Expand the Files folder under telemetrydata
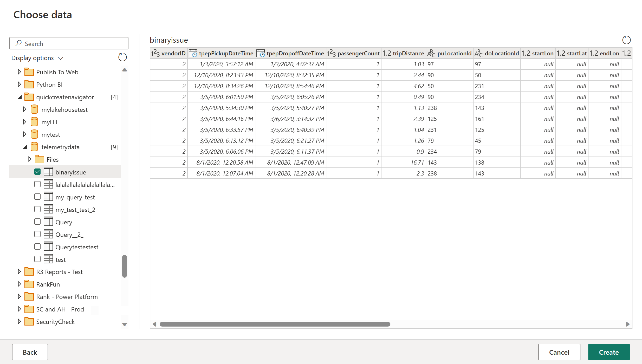This screenshot has height=364, width=642. [29, 159]
